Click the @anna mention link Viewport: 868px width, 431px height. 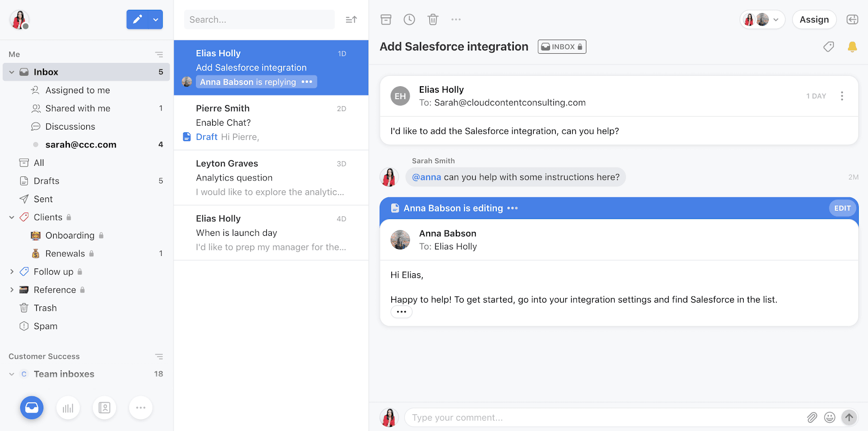[426, 177]
